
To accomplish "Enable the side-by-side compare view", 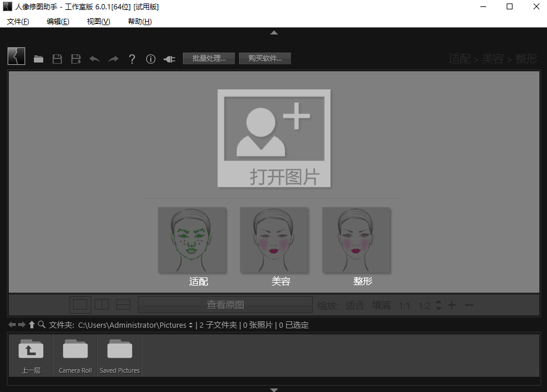I will click(x=101, y=304).
